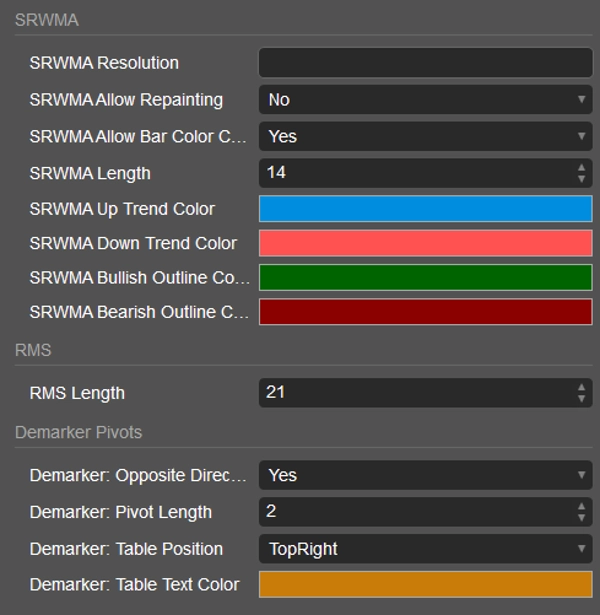Open the Demarker Table Position dropdown
Viewport: 600px width, 615px height.
tap(425, 549)
